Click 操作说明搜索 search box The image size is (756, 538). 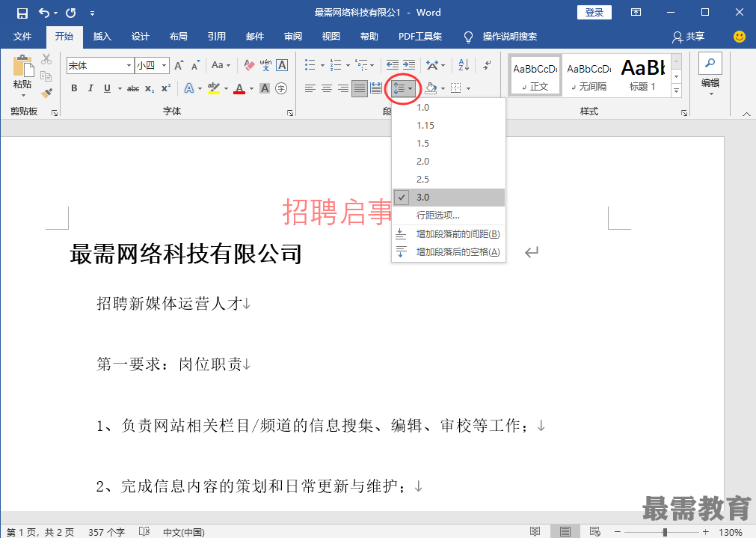[510, 37]
